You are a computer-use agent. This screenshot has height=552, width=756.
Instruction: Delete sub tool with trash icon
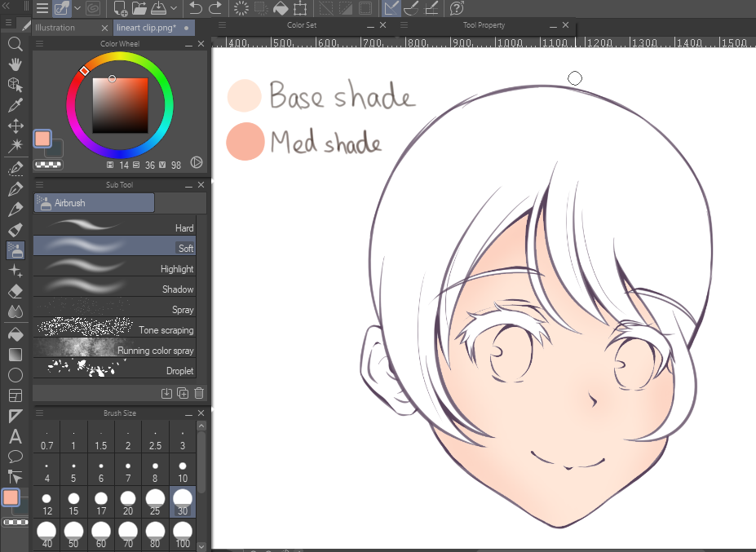pyautogui.click(x=199, y=393)
